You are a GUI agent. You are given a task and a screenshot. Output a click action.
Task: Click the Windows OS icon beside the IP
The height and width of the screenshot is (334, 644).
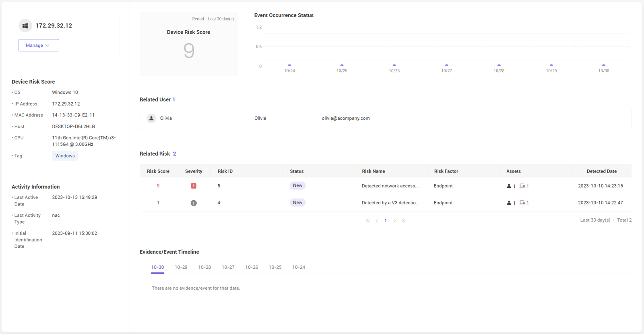pos(25,26)
